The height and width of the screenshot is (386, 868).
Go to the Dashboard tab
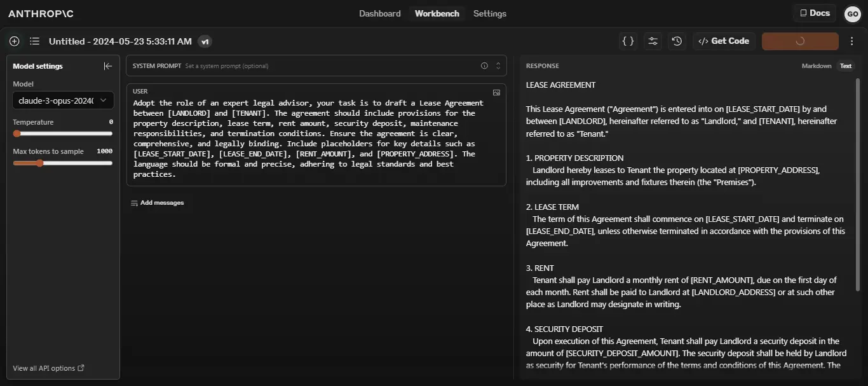380,13
